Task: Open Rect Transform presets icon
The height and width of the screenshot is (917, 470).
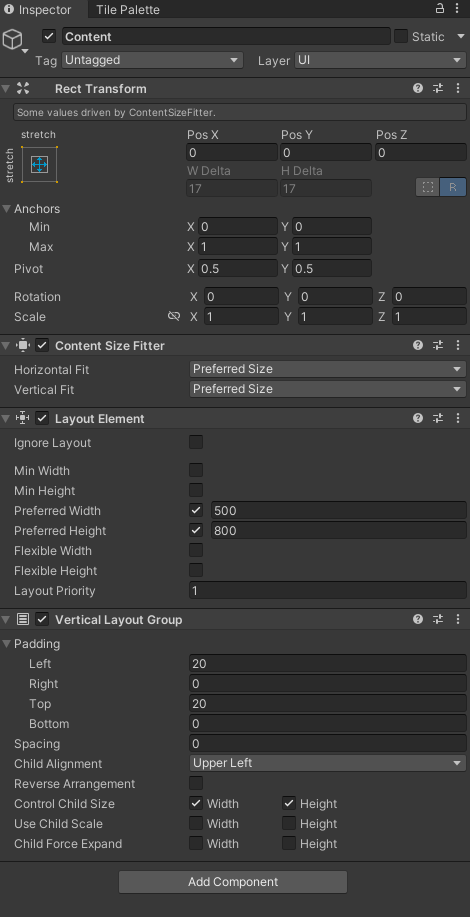Action: [438, 88]
